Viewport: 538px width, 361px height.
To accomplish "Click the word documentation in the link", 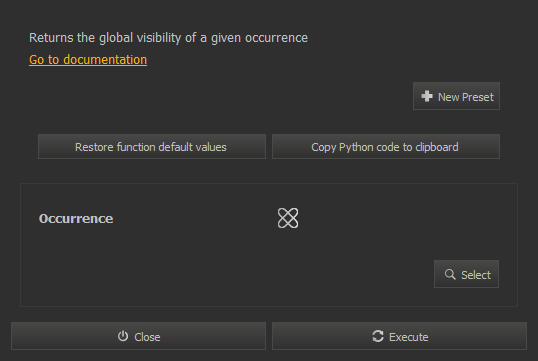I will [x=105, y=60].
